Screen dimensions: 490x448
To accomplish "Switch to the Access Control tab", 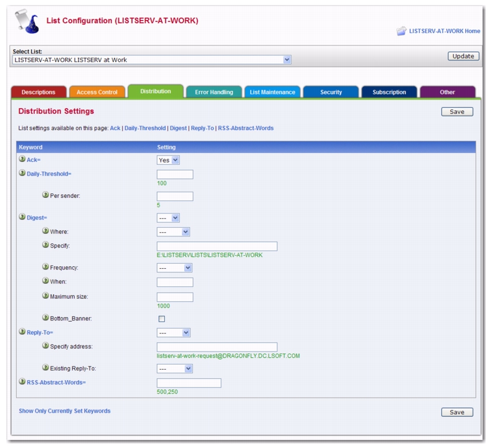I will [x=97, y=92].
